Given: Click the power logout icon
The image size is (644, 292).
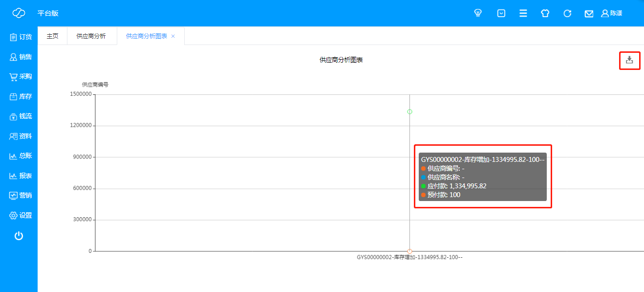Looking at the screenshot, I should pos(19,236).
